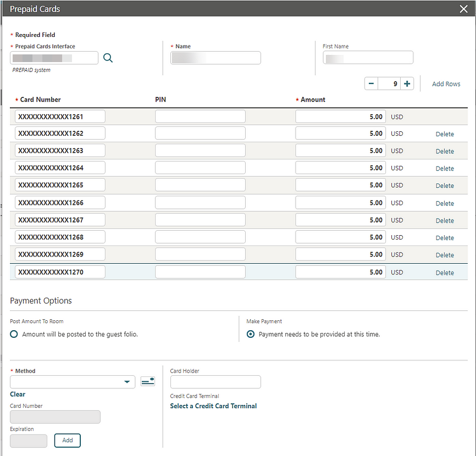Delete row for card ending 1268
476x456 pixels.
coord(445,238)
